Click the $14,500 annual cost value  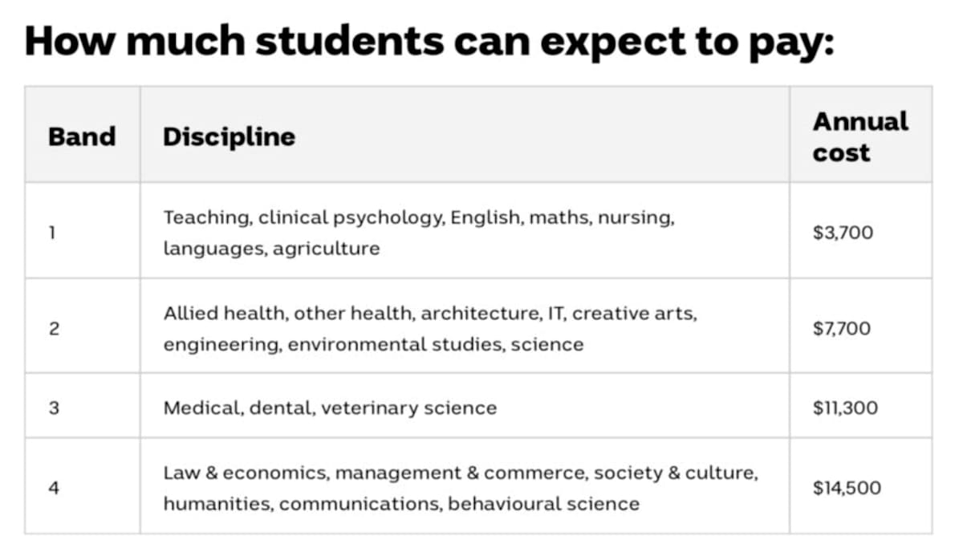click(x=847, y=487)
